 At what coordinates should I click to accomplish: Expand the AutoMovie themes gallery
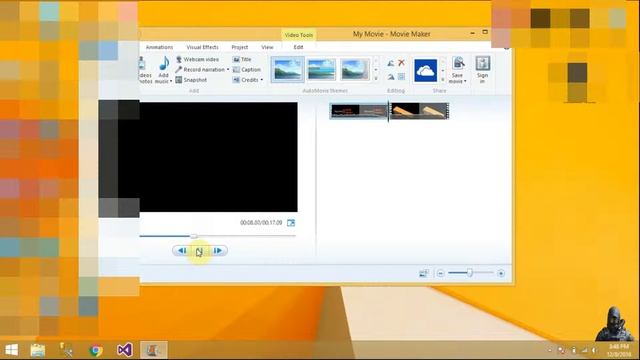(x=376, y=78)
